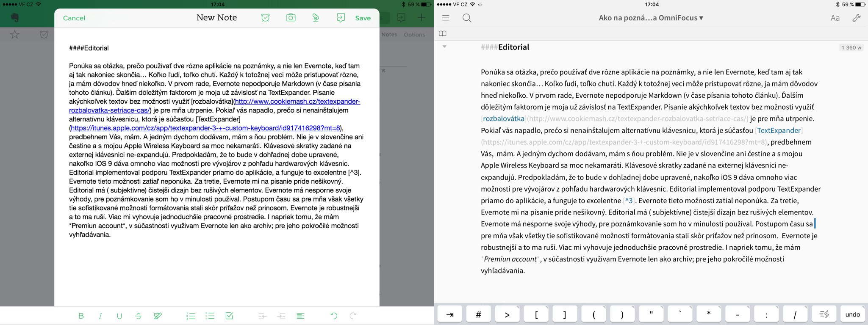This screenshot has height=325, width=868.
Task: Open search in Editorial
Action: 467,18
